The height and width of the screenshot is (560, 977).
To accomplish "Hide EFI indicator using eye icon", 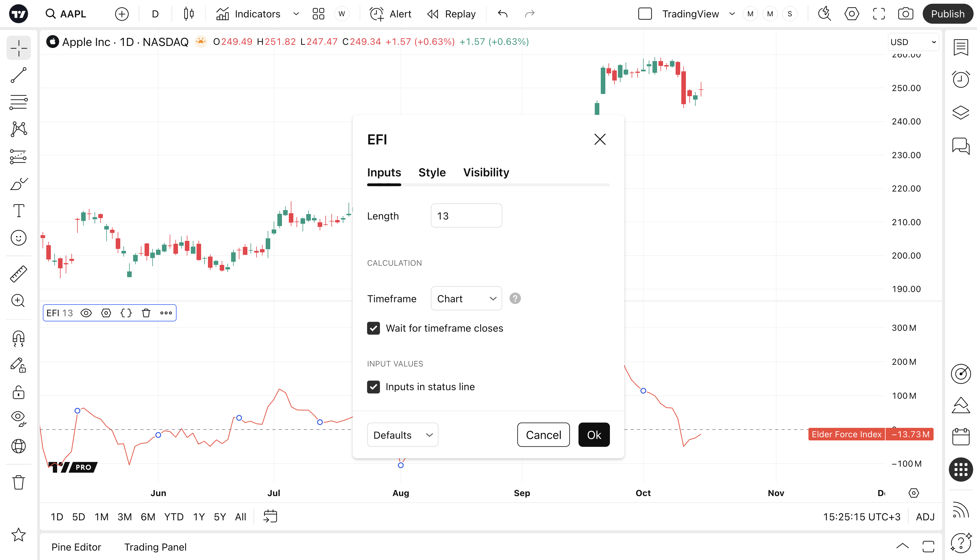I will point(86,313).
